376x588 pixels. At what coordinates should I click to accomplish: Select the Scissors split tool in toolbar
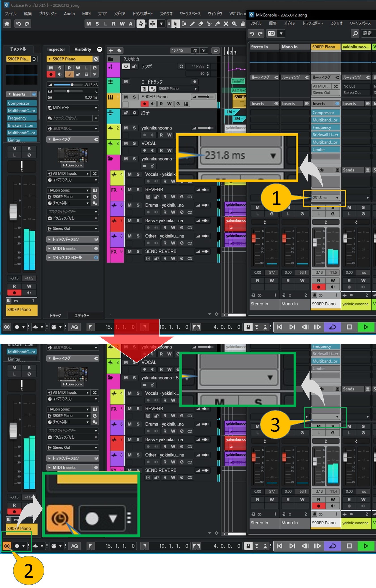209,24
